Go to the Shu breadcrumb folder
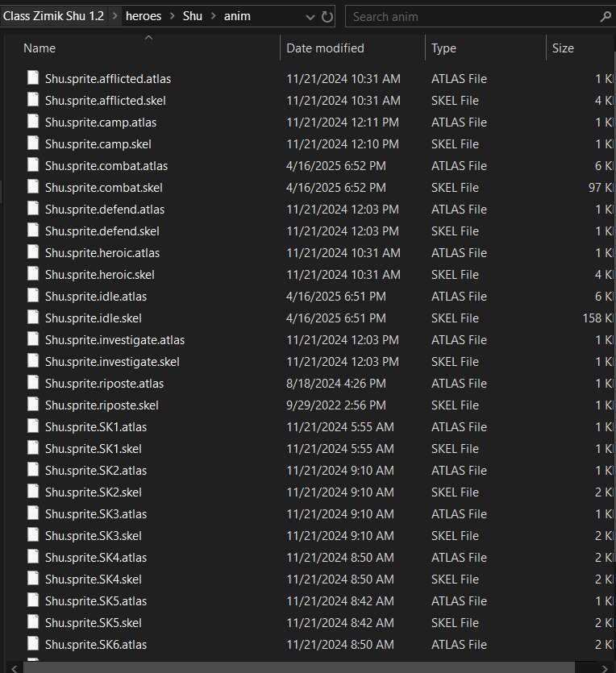 coord(193,16)
